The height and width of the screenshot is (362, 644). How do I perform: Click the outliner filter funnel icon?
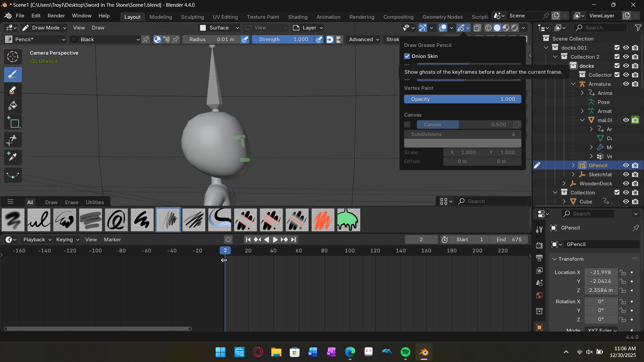[638, 28]
